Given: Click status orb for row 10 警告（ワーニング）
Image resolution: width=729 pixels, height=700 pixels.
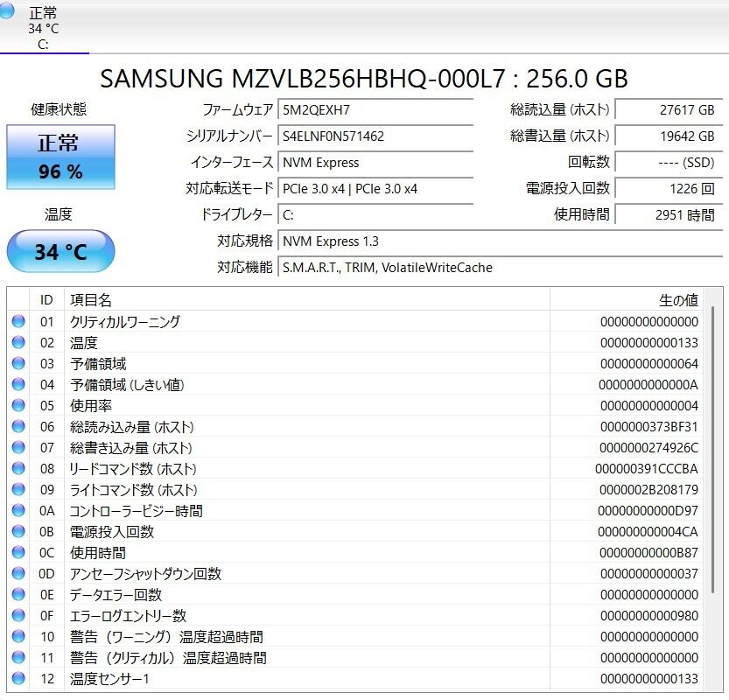Looking at the screenshot, I should pyautogui.click(x=18, y=636).
